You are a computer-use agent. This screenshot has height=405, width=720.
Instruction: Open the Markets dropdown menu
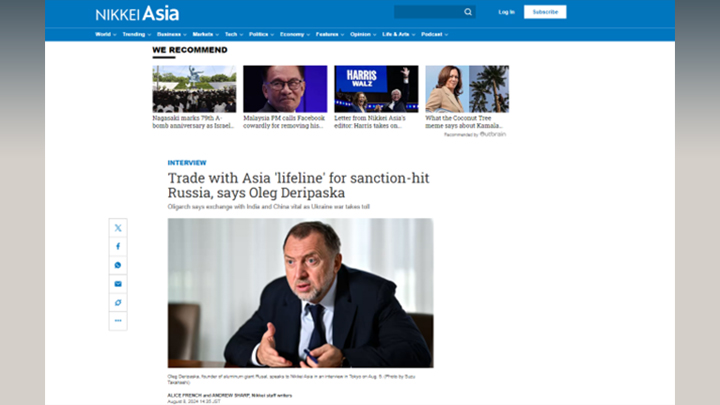click(206, 34)
